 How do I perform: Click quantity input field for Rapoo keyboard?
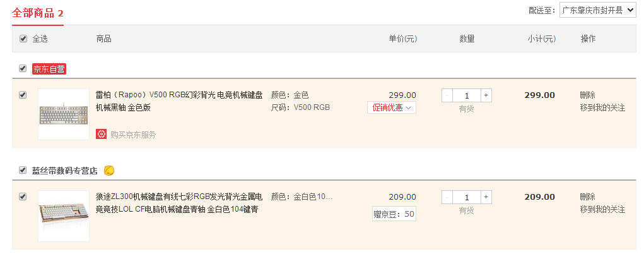[x=467, y=95]
